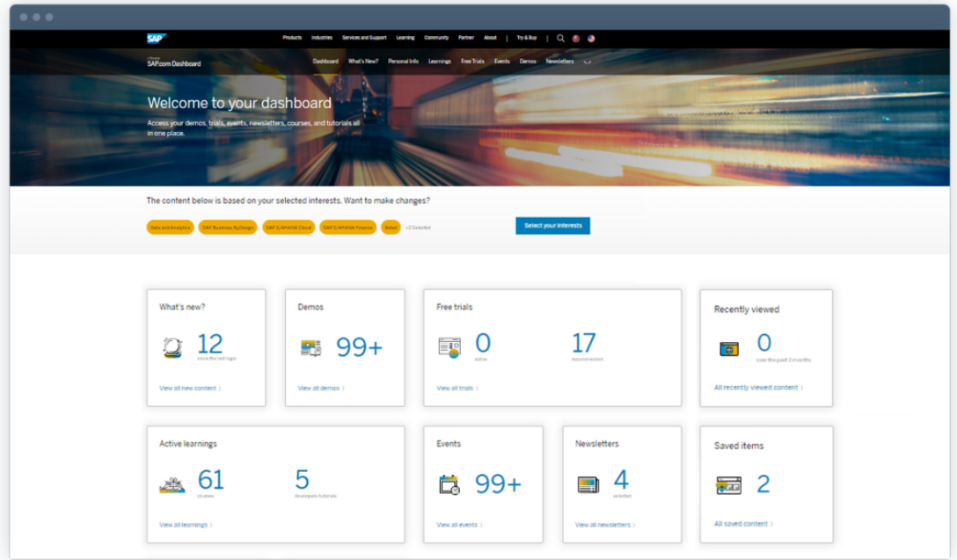Click the Select your interests button
This screenshot has height=560, width=957.
tap(553, 226)
